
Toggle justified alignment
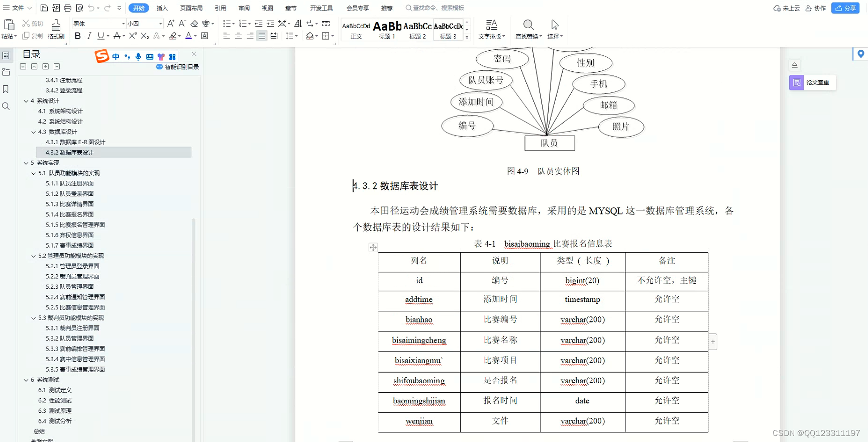pos(262,36)
